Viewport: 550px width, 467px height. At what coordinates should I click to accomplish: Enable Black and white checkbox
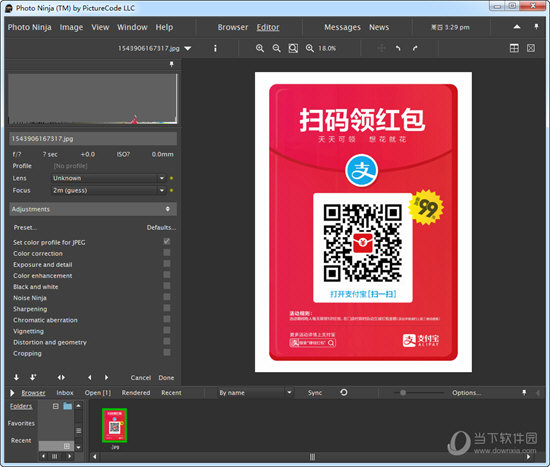167,286
